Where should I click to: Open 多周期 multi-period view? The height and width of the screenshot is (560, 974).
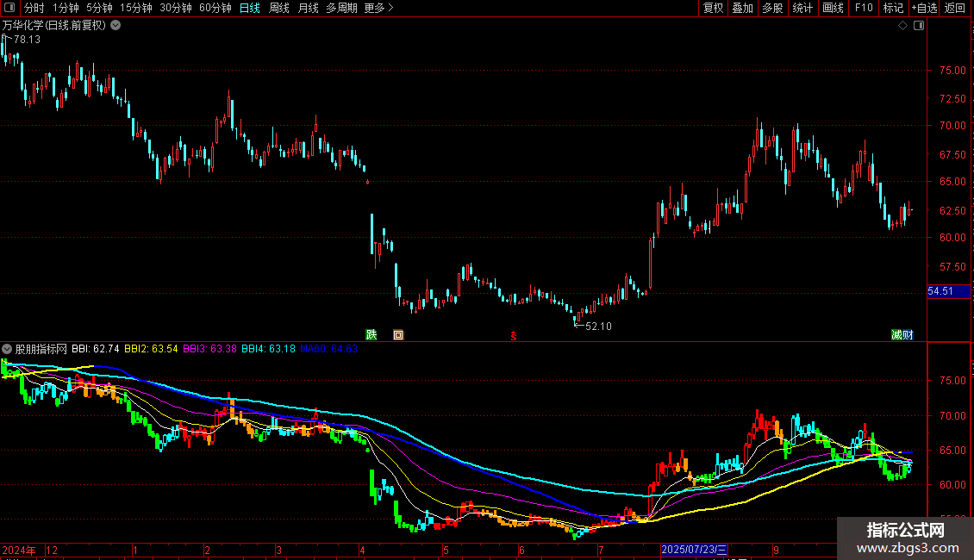coord(341,8)
